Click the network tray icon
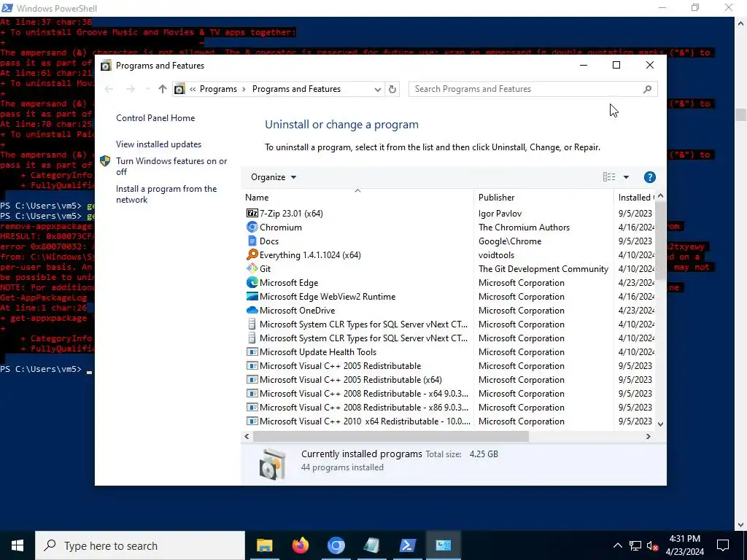 click(x=635, y=545)
